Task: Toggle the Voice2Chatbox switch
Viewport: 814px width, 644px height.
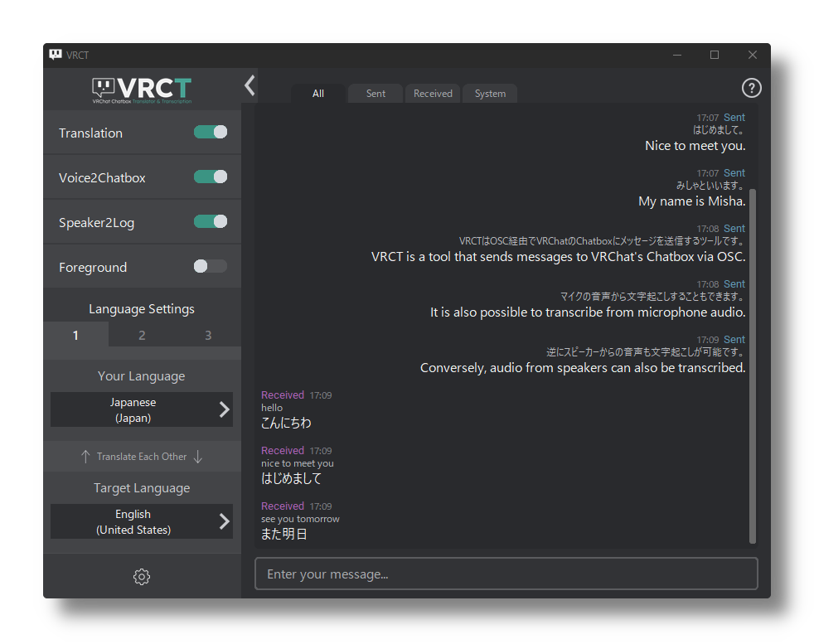Action: 211,177
